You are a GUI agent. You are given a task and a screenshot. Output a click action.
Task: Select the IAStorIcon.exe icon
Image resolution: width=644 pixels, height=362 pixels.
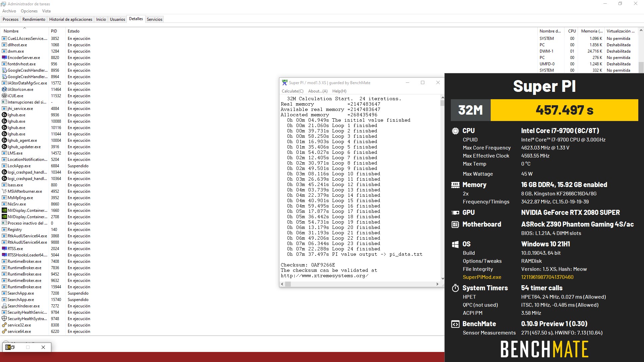point(4,89)
